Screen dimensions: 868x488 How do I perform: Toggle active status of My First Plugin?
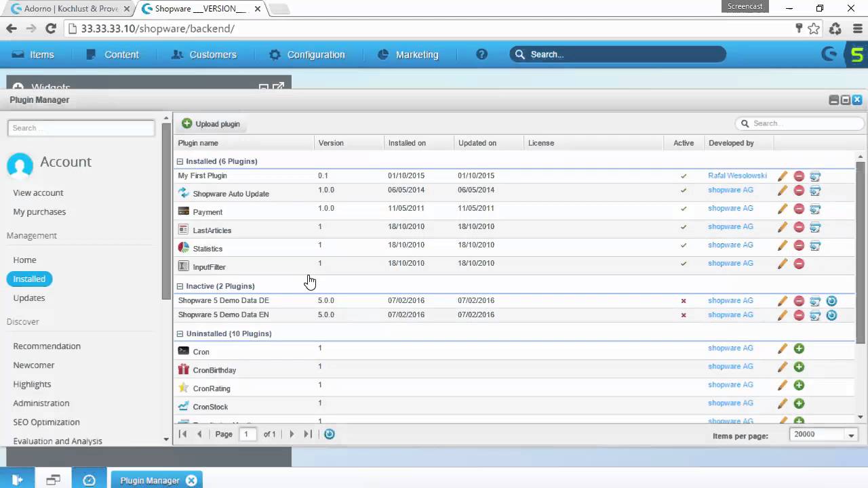pyautogui.click(x=684, y=176)
